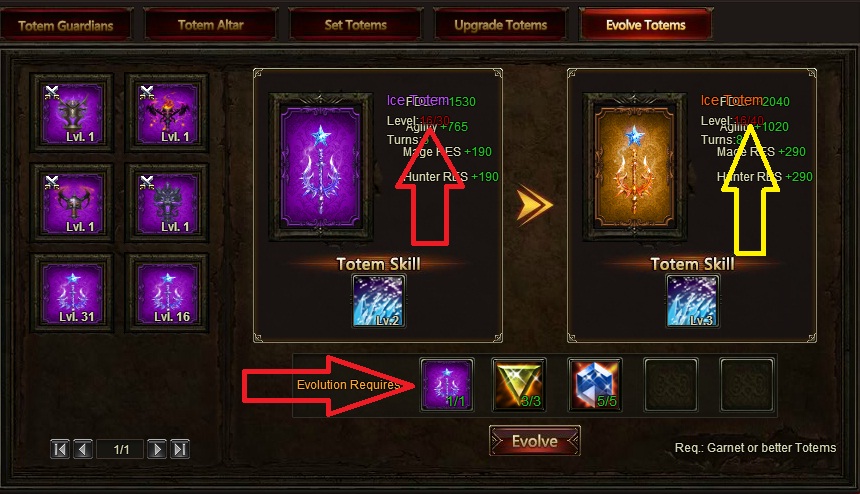Select the Lvl. 31 ice totem

click(72, 293)
